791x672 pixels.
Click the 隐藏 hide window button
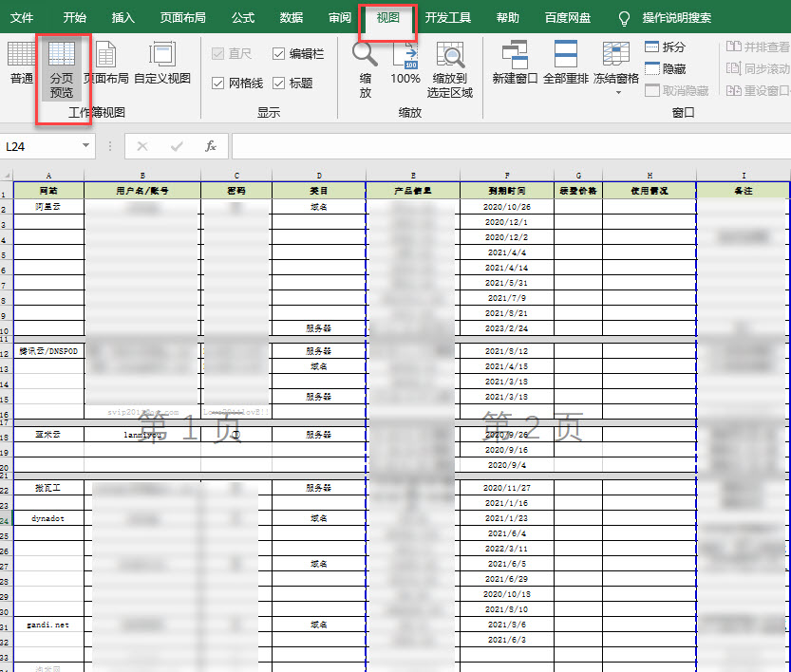665,68
